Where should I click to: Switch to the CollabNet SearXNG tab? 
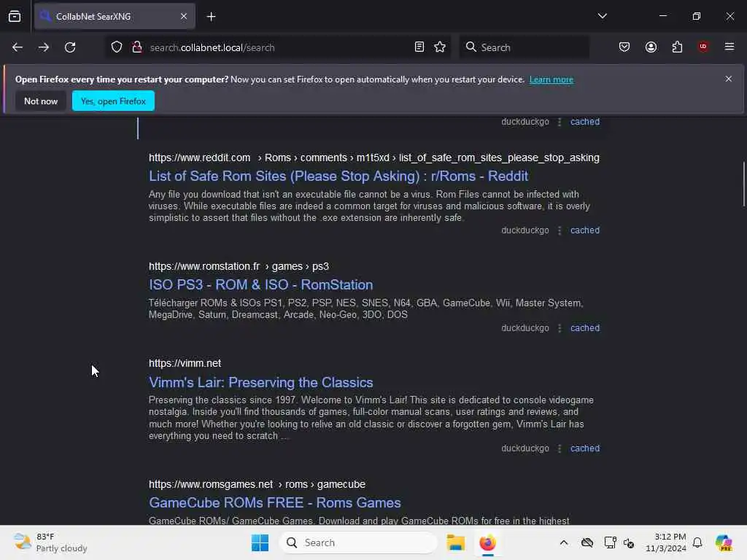pyautogui.click(x=115, y=16)
